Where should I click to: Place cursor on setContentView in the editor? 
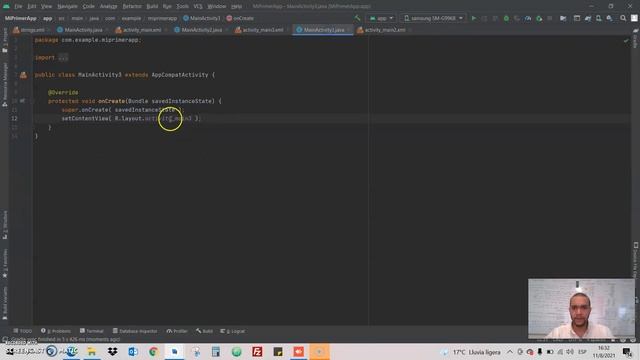click(84, 118)
